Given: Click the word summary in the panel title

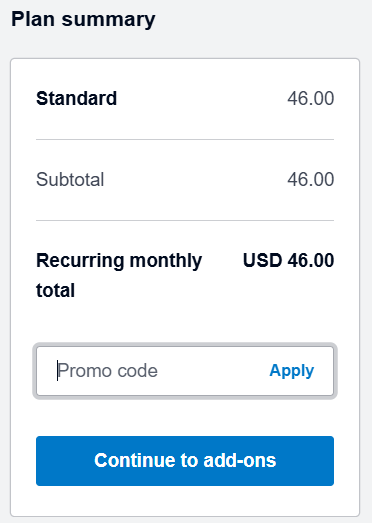Looking at the screenshot, I should tap(108, 20).
